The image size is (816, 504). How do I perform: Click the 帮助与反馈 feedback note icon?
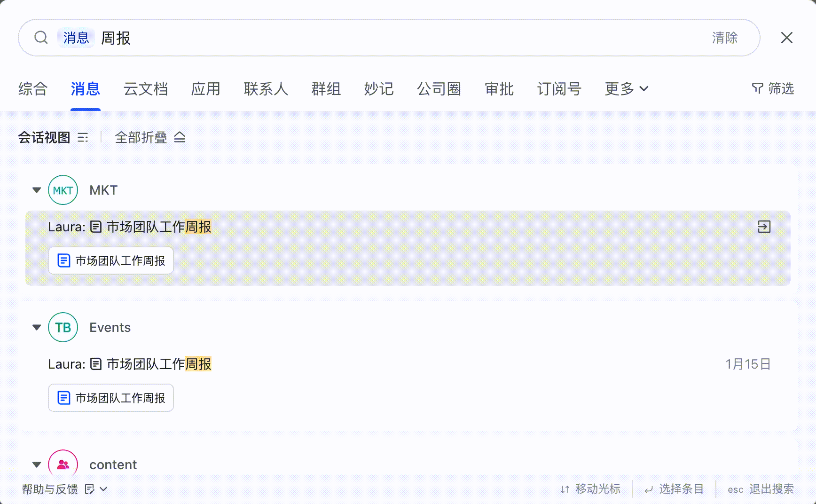click(x=90, y=489)
